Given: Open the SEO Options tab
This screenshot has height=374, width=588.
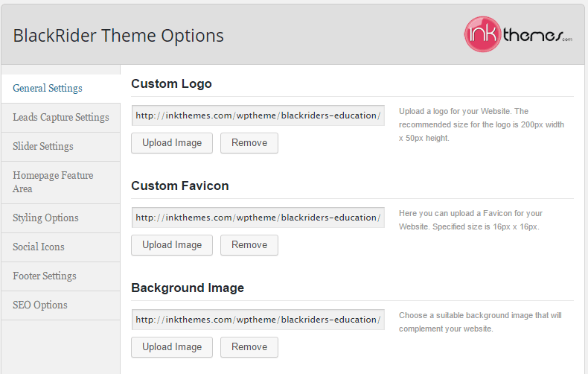Looking at the screenshot, I should click(x=40, y=305).
